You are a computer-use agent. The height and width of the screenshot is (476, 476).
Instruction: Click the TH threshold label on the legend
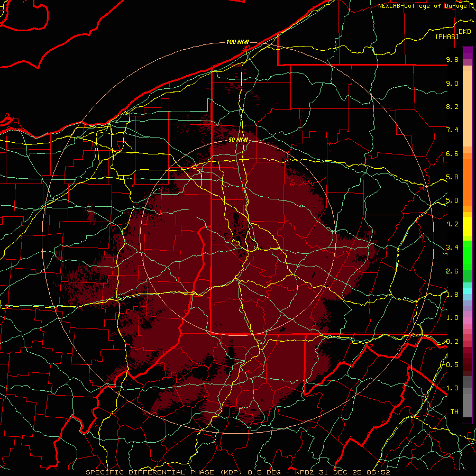pos(454,412)
